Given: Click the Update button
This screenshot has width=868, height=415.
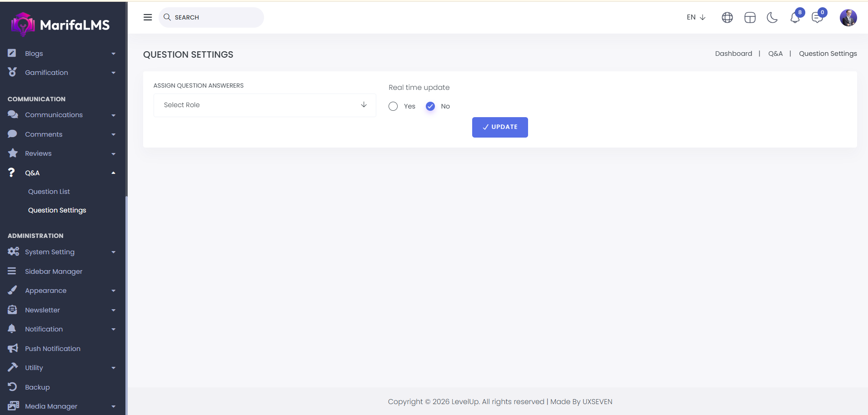Looking at the screenshot, I should coord(500,127).
